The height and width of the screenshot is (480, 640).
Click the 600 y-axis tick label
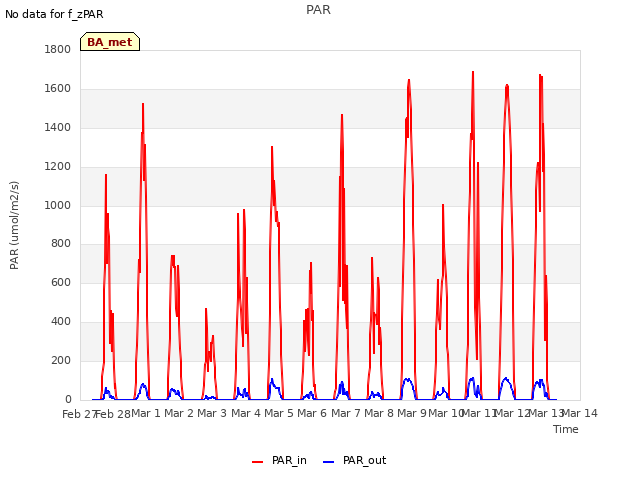pyautogui.click(x=61, y=282)
